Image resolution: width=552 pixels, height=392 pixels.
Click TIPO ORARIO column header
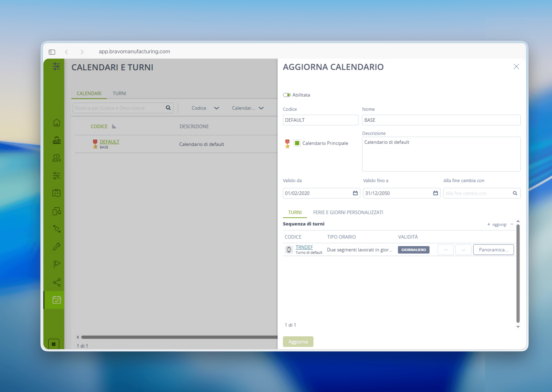click(x=341, y=237)
